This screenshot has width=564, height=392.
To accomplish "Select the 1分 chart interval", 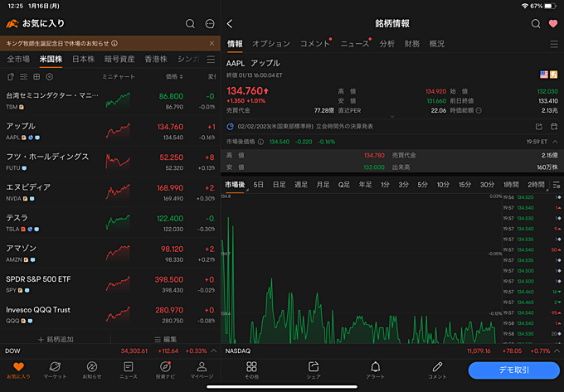I will [x=385, y=185].
